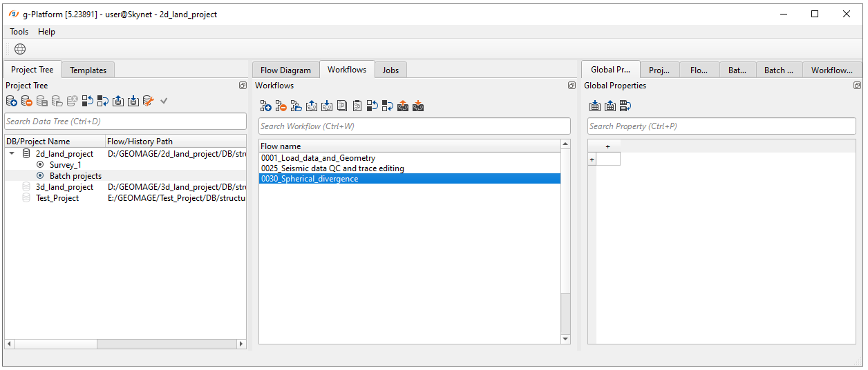The height and width of the screenshot is (370, 868).
Task: Click the remove workflow icon with orange minus
Action: 281,106
